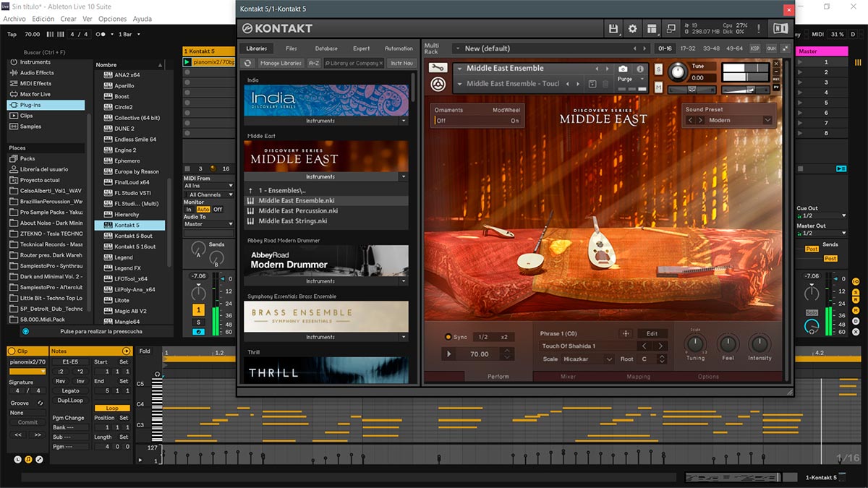Click the Library or Company search field
Image resolution: width=868 pixels, height=488 pixels.
click(x=354, y=64)
